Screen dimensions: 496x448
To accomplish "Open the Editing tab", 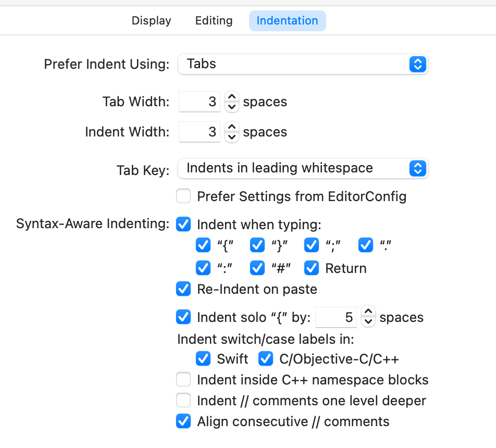I will [x=214, y=21].
